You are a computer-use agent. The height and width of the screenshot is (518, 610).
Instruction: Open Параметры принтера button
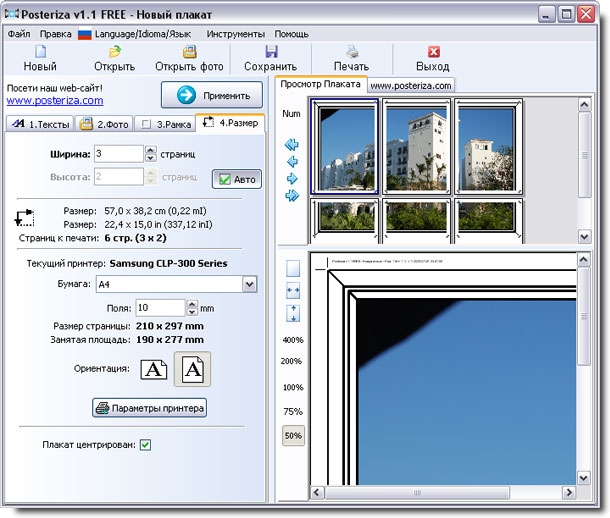[x=149, y=408]
